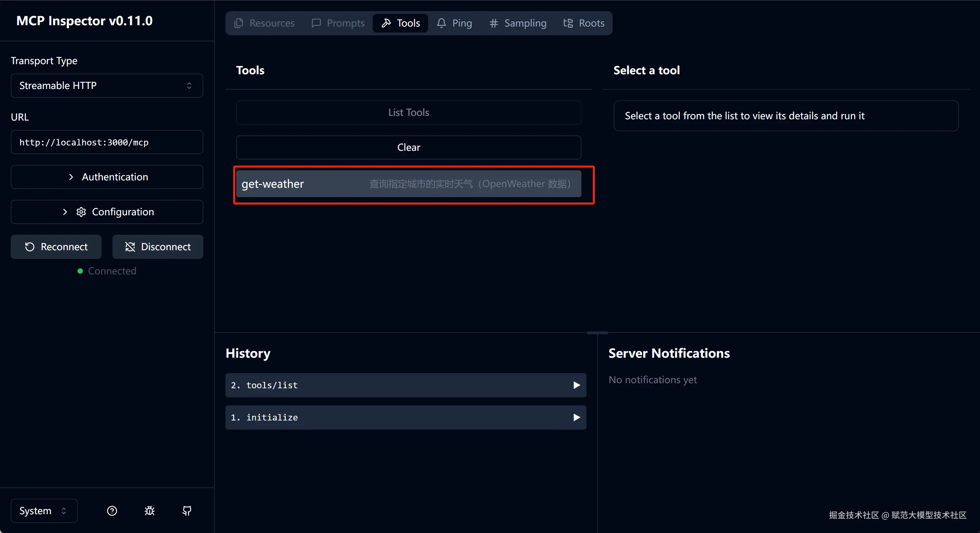This screenshot has height=533, width=980.
Task: Select the Tools tab
Action: [401, 23]
